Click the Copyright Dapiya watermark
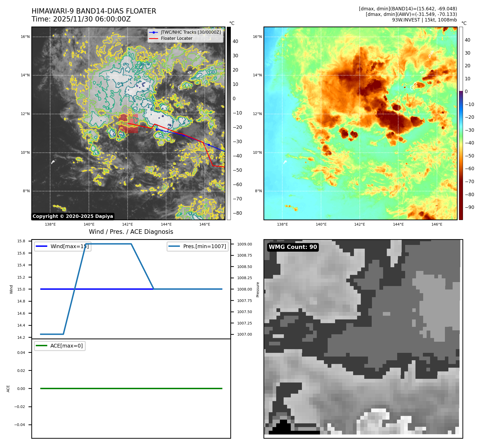 (x=73, y=216)
